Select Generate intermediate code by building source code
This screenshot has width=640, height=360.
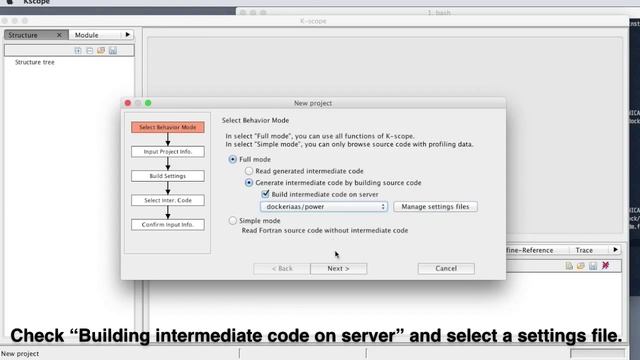coord(249,183)
